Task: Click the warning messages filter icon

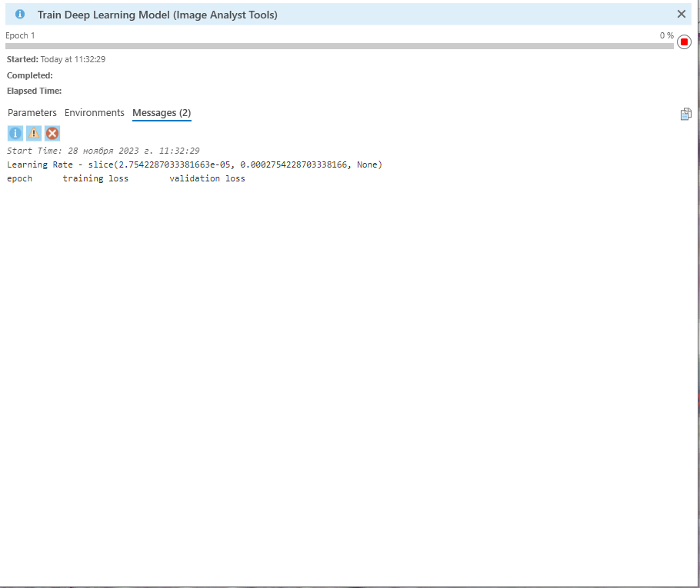Action: [33, 133]
